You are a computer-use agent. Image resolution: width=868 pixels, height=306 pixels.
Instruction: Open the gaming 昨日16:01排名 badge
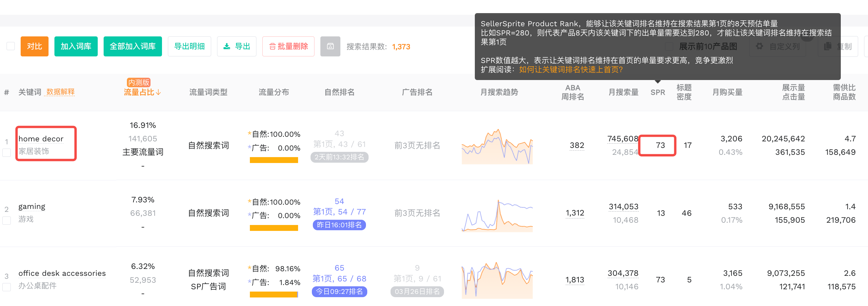pyautogui.click(x=339, y=225)
